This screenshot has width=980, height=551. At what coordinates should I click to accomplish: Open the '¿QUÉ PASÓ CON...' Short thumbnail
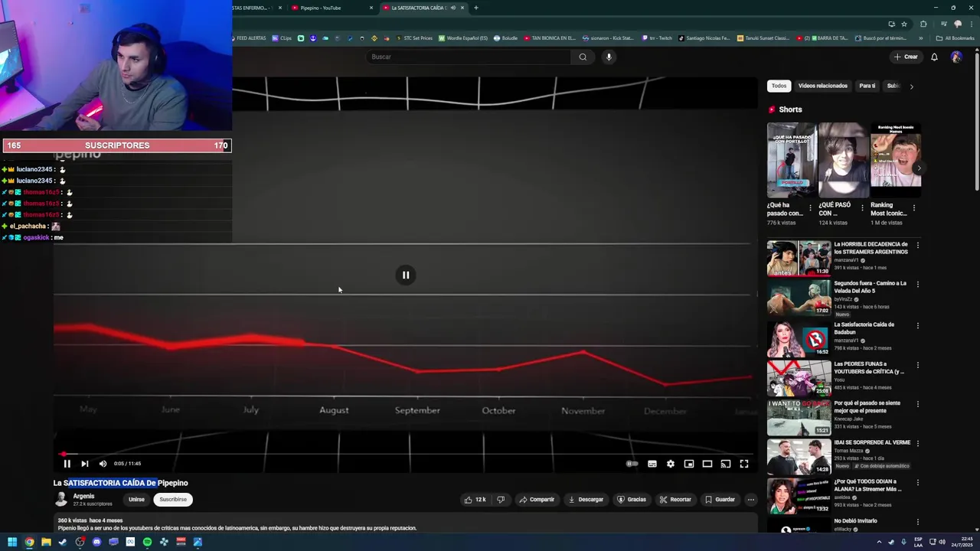point(843,161)
